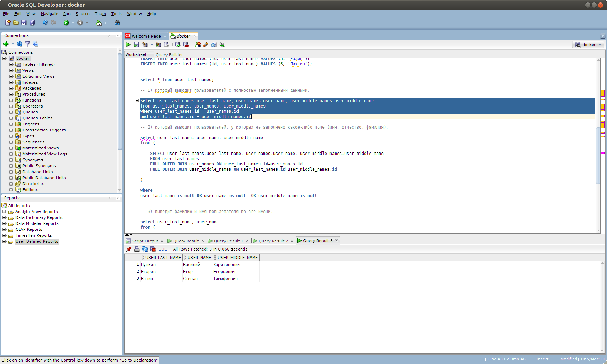Rollback changes using the database undo icon
Viewport: 607px width, 364px height.
186,45
